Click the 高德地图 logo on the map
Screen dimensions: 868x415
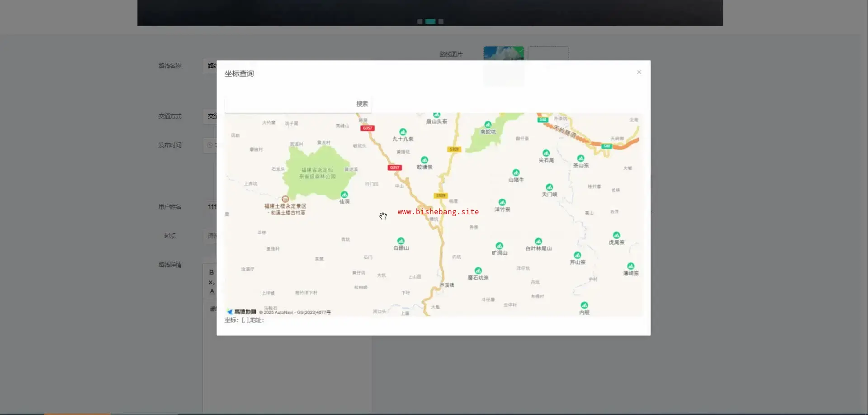[241, 311]
